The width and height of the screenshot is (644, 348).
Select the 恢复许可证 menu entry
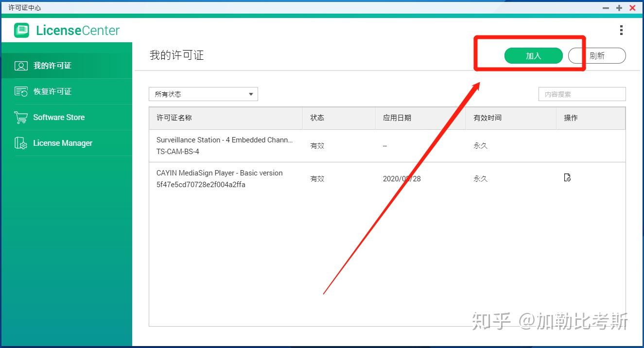click(53, 91)
